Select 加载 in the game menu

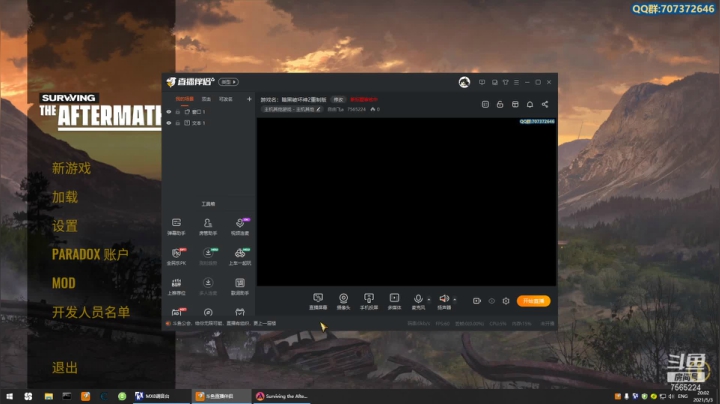pyautogui.click(x=65, y=197)
